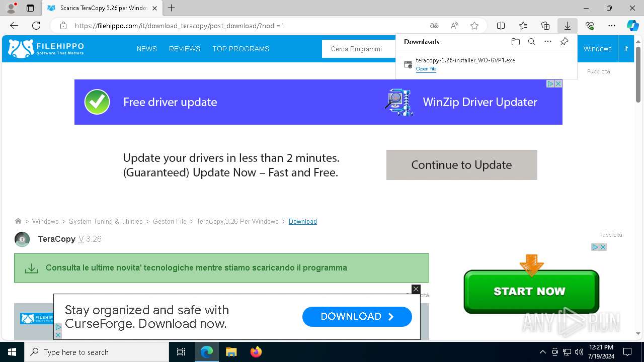Close the WinZip banner ad X
This screenshot has width=644, height=362.
(558, 84)
